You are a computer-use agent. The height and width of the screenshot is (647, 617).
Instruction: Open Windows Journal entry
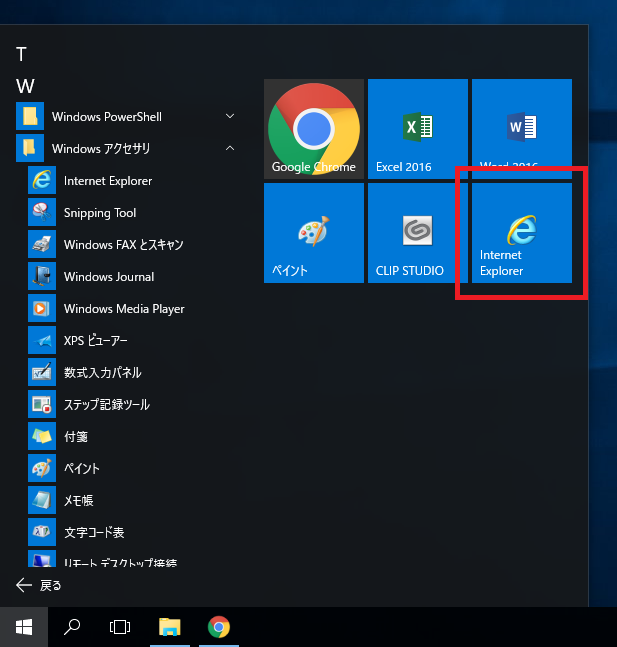coord(108,277)
